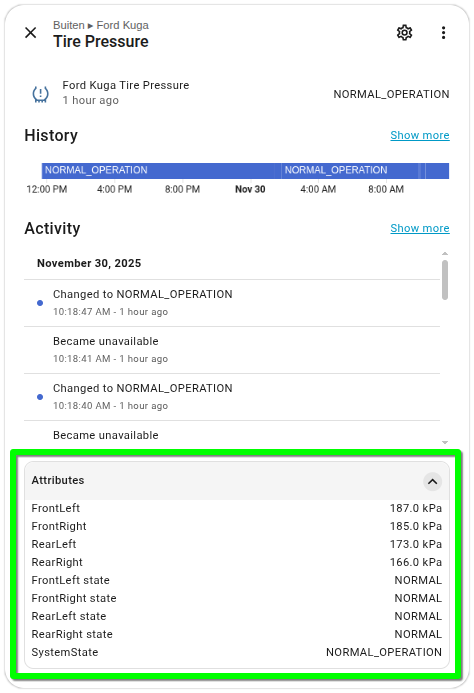Screen dimensions: 474x693
Task: Click the SystemState NORMAL_OPERATION value
Action: (384, 652)
